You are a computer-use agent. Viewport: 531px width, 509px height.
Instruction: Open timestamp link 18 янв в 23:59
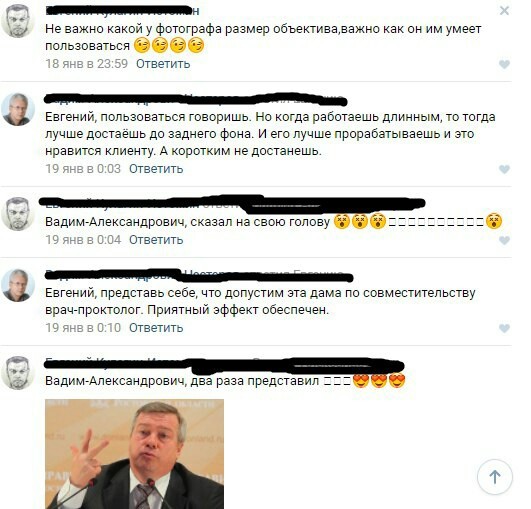pos(87,64)
